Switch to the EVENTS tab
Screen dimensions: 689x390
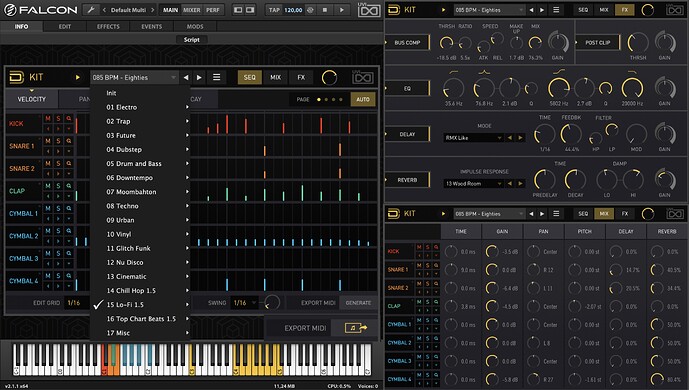coord(152,26)
